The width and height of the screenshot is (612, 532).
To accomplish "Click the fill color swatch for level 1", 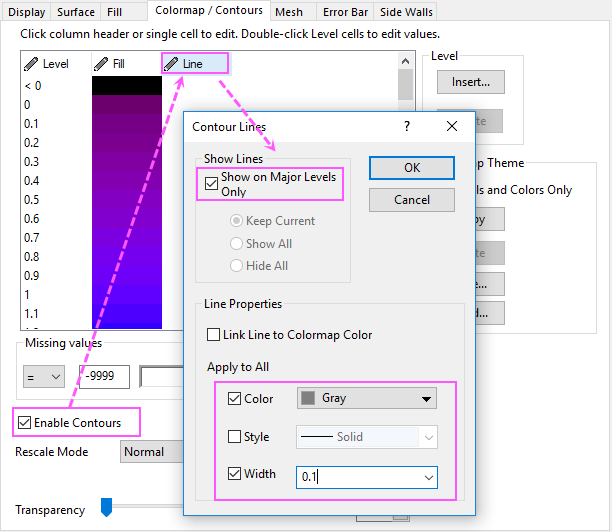I will (x=127, y=295).
